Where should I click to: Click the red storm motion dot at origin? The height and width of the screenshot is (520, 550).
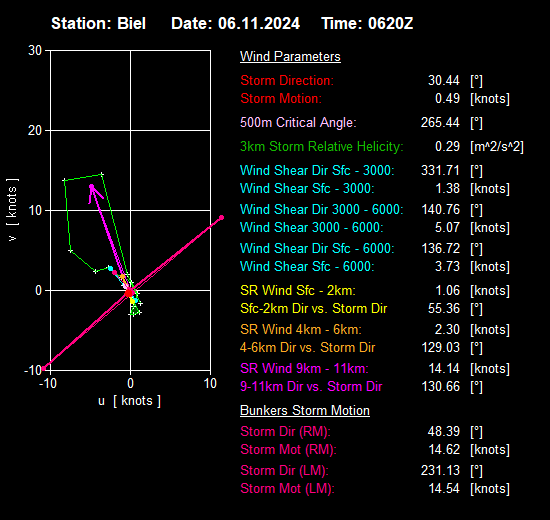[x=129, y=292]
